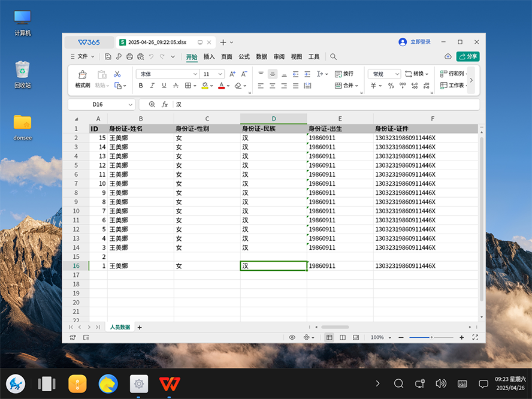Toggle bold formatting

coord(141,86)
